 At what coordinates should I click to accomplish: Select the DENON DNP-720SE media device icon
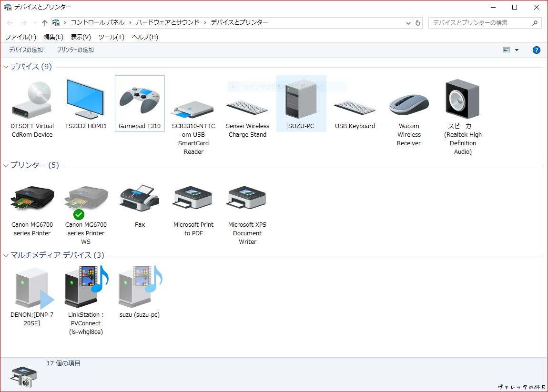34,288
